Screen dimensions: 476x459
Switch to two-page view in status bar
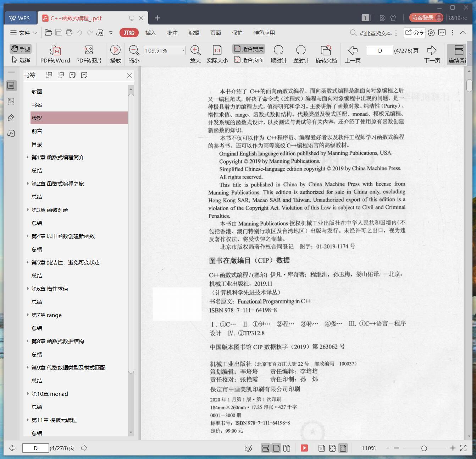[287, 448]
